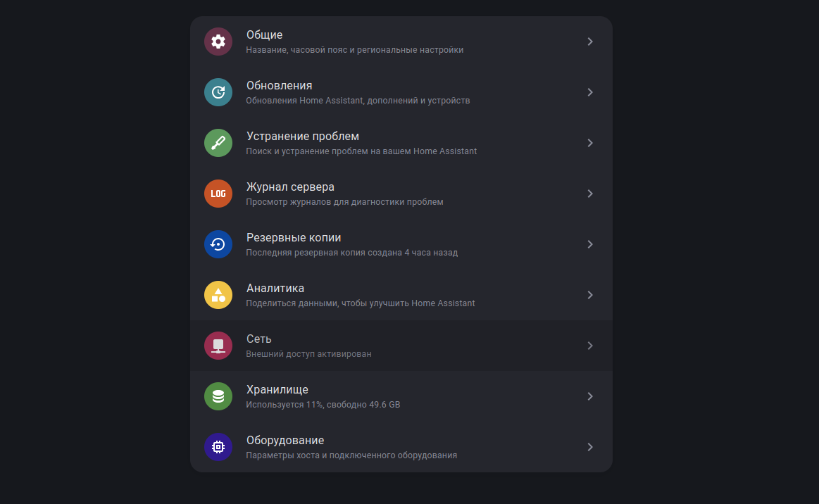Open chevron arrow beside Обновления
Image resolution: width=819 pixels, height=504 pixels.
click(589, 92)
